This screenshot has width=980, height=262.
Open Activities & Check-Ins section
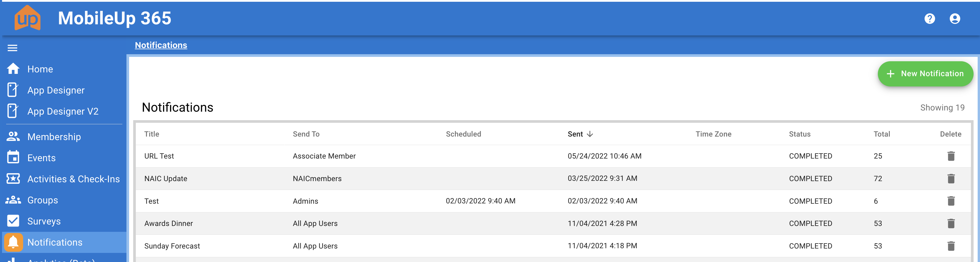tap(73, 179)
